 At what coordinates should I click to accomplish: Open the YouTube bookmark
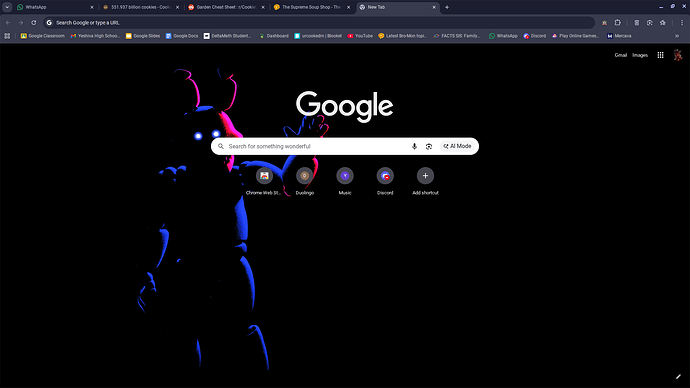360,36
